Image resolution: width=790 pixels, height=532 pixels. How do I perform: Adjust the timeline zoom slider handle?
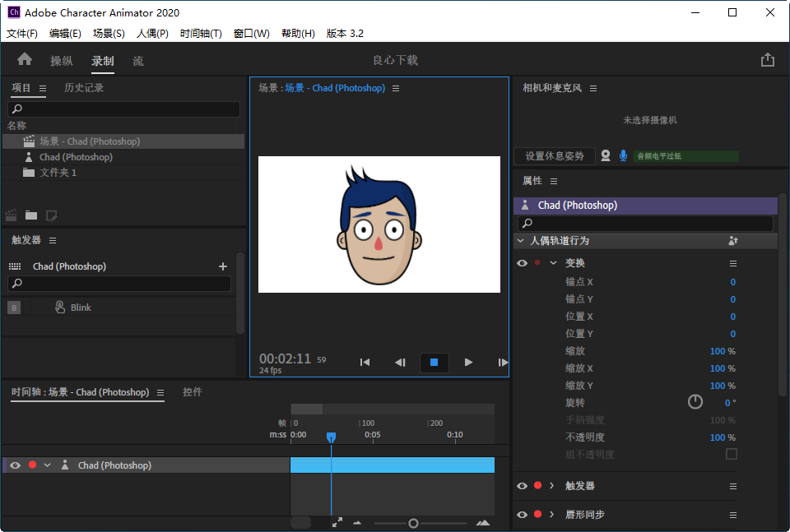coord(413,522)
